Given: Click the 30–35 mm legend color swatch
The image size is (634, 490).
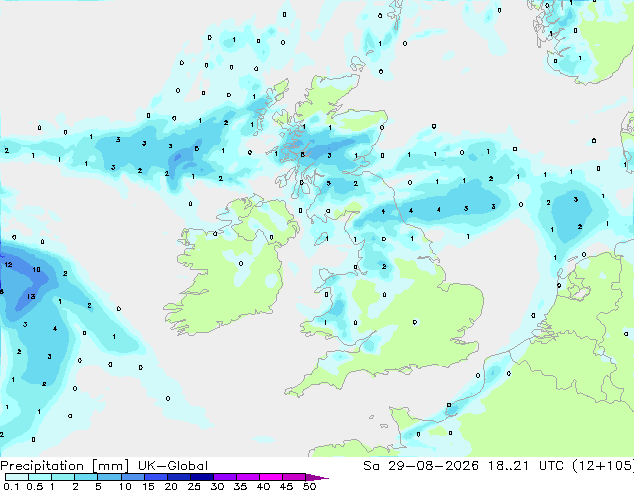Looking at the screenshot, I should 224,477.
